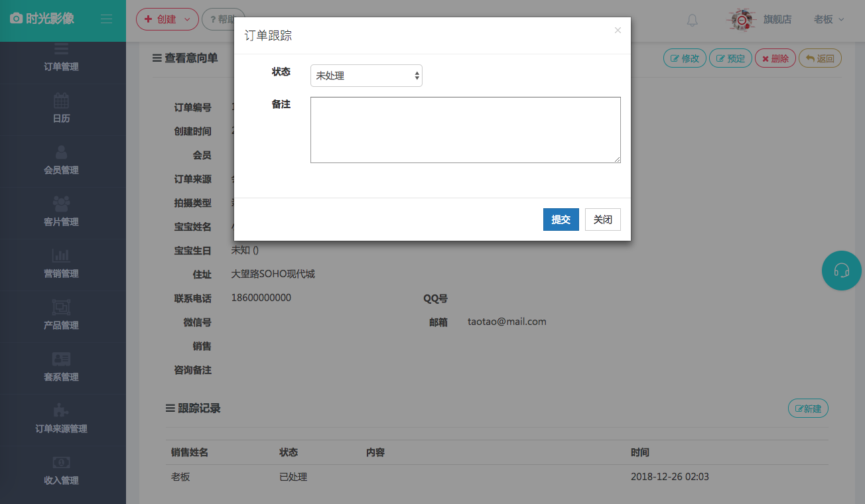Open the headset customer support button
The height and width of the screenshot is (504, 865).
tap(841, 271)
